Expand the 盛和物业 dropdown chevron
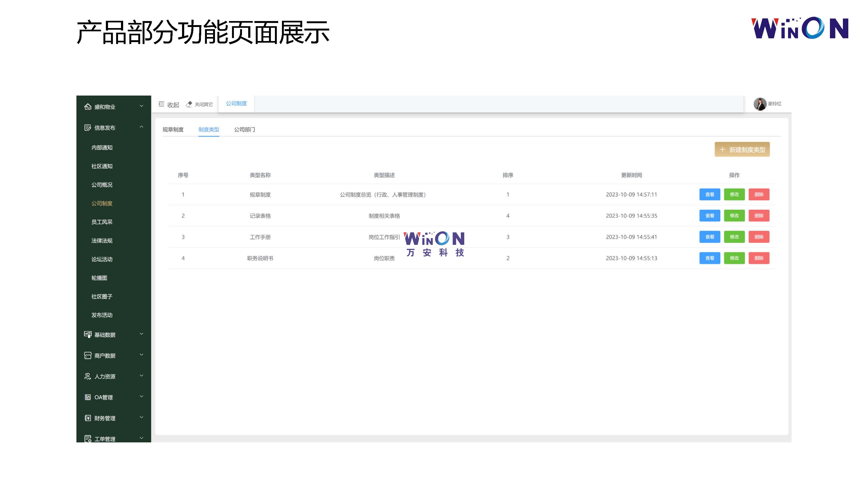Image resolution: width=868 pixels, height=488 pixels. point(142,106)
